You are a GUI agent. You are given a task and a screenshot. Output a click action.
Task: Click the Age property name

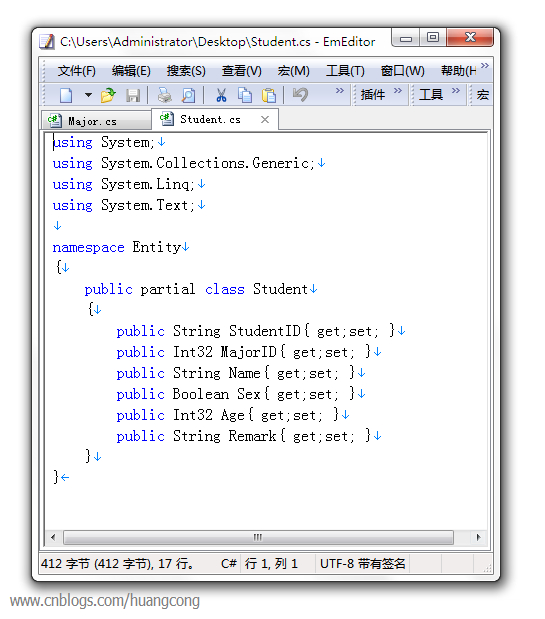233,415
